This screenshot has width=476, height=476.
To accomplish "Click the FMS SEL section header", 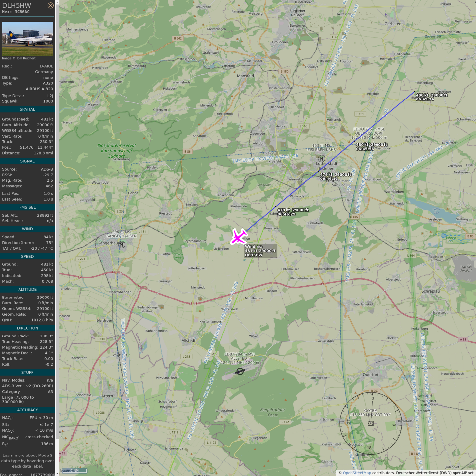I will tap(27, 207).
